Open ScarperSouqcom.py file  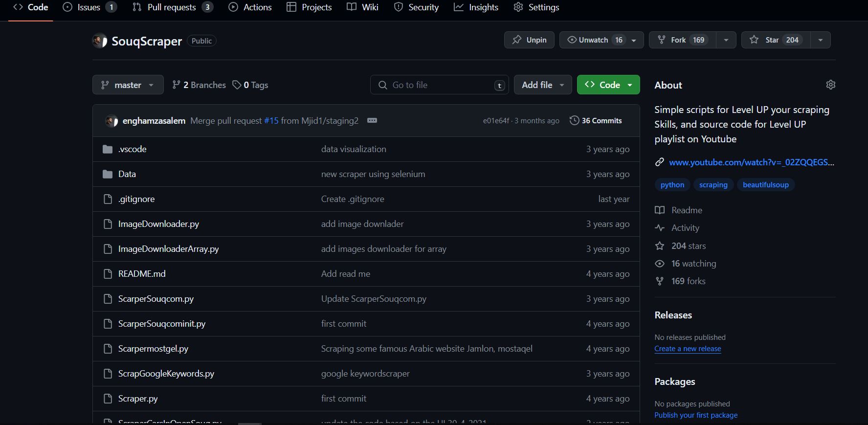click(x=156, y=299)
